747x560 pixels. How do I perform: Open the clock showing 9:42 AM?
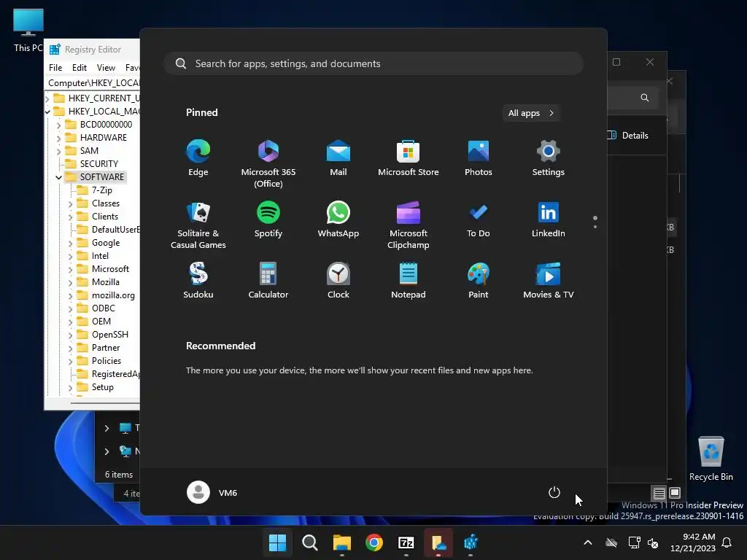(x=693, y=542)
